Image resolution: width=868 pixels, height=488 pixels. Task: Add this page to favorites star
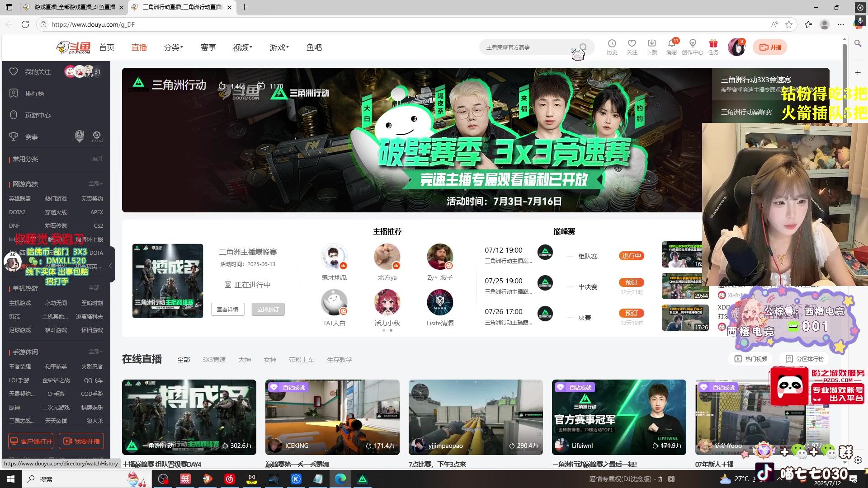789,24
